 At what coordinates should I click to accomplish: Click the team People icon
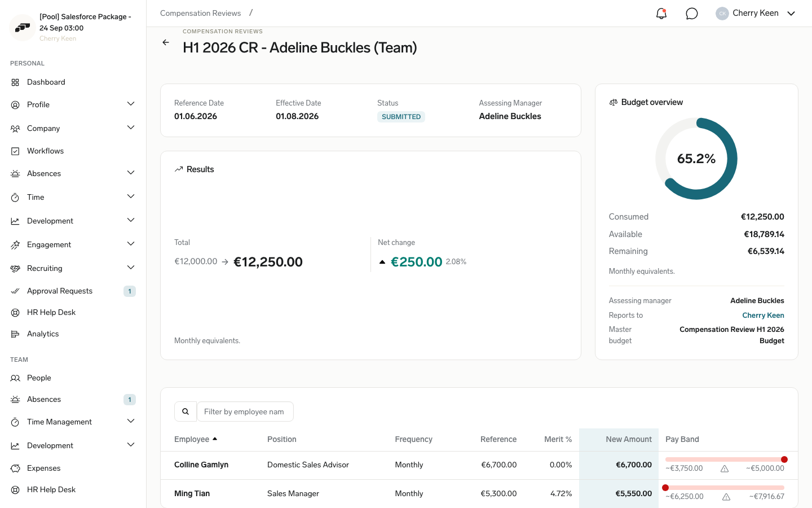pyautogui.click(x=15, y=378)
